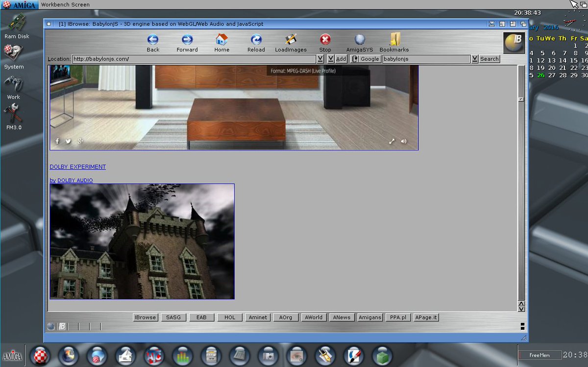The height and width of the screenshot is (367, 588).
Task: Click into the Location URL field
Action: pos(194,59)
